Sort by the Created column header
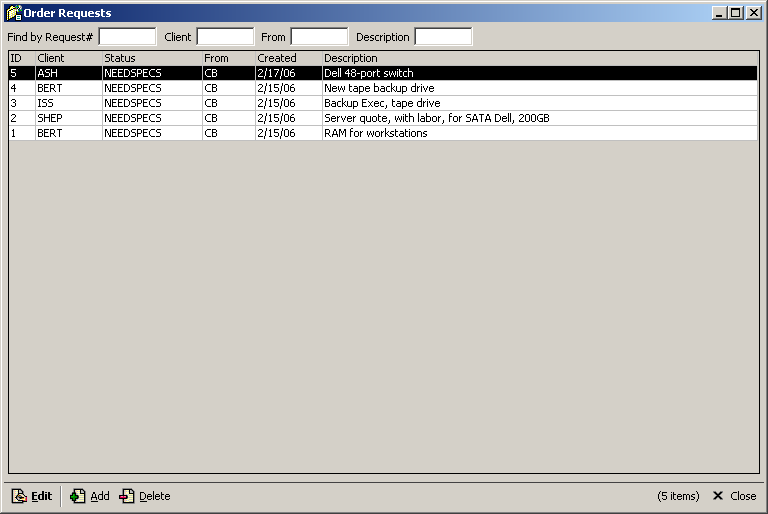Image resolution: width=768 pixels, height=514 pixels. (287, 58)
